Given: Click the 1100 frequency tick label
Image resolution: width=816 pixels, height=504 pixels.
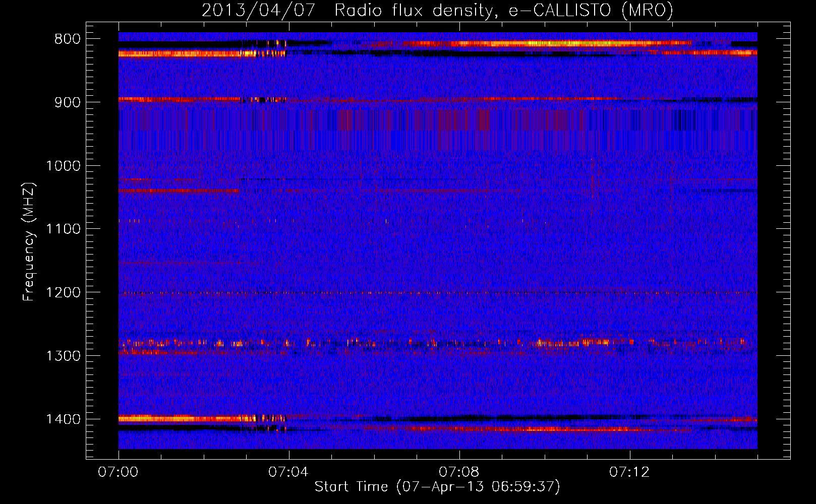Looking at the screenshot, I should (63, 229).
